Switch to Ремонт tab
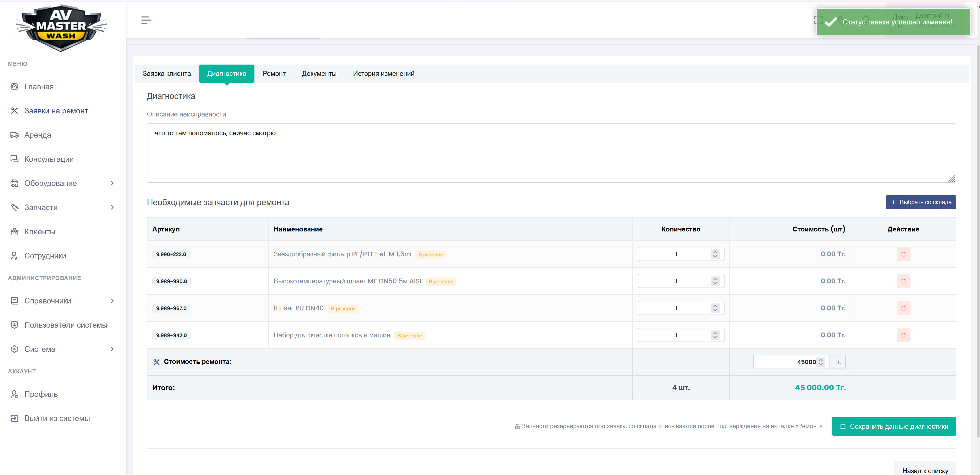Image resolution: width=980 pixels, height=475 pixels. (274, 74)
